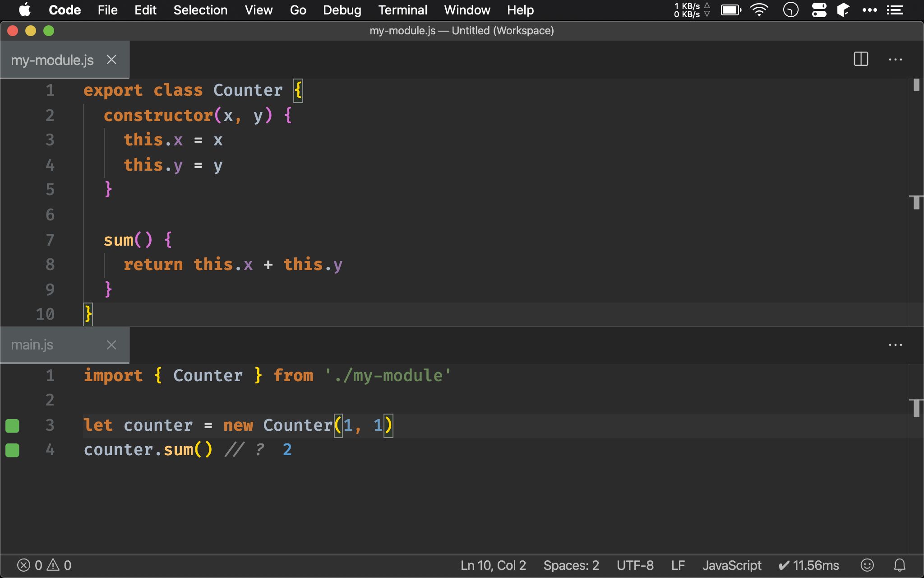Close the main.js tab
The image size is (924, 578).
pos(111,345)
